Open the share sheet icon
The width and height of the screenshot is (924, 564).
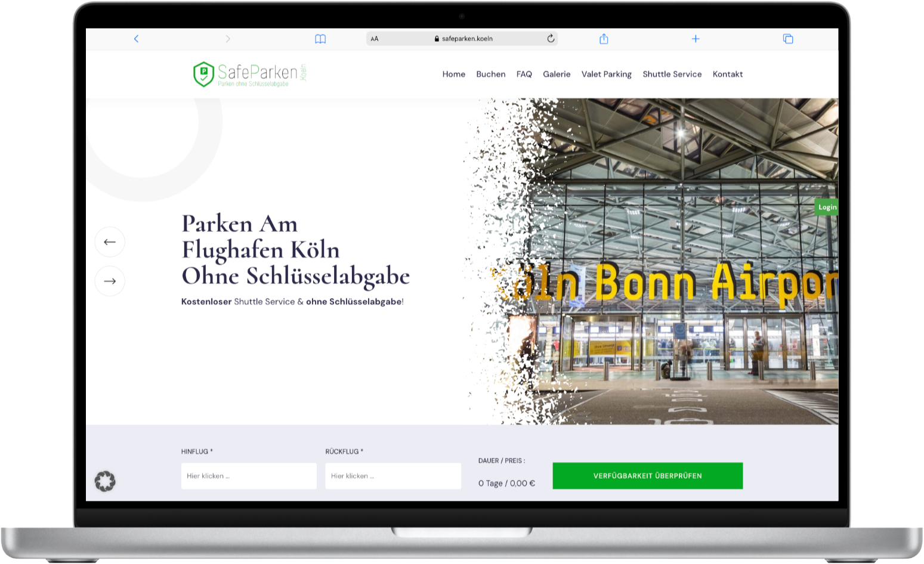point(604,39)
